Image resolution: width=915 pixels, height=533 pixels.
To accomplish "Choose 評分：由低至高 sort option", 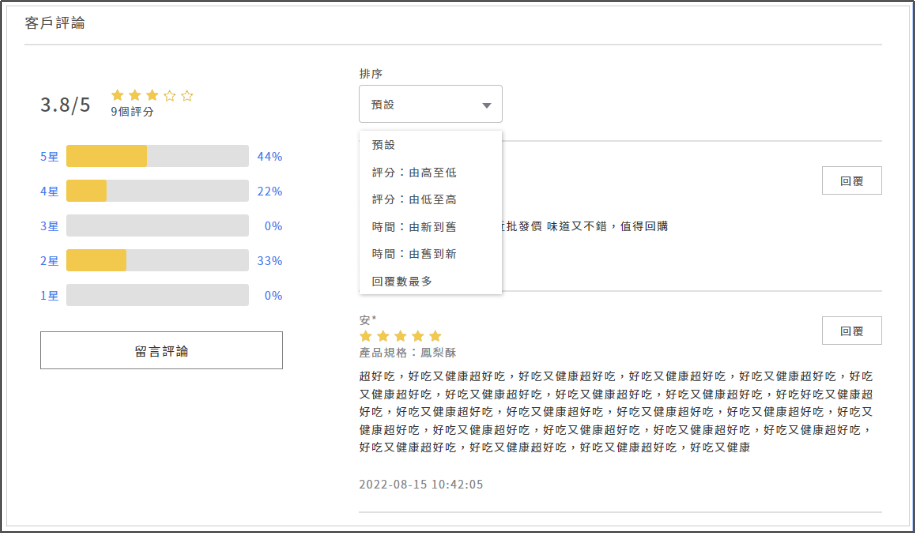I will coord(414,200).
